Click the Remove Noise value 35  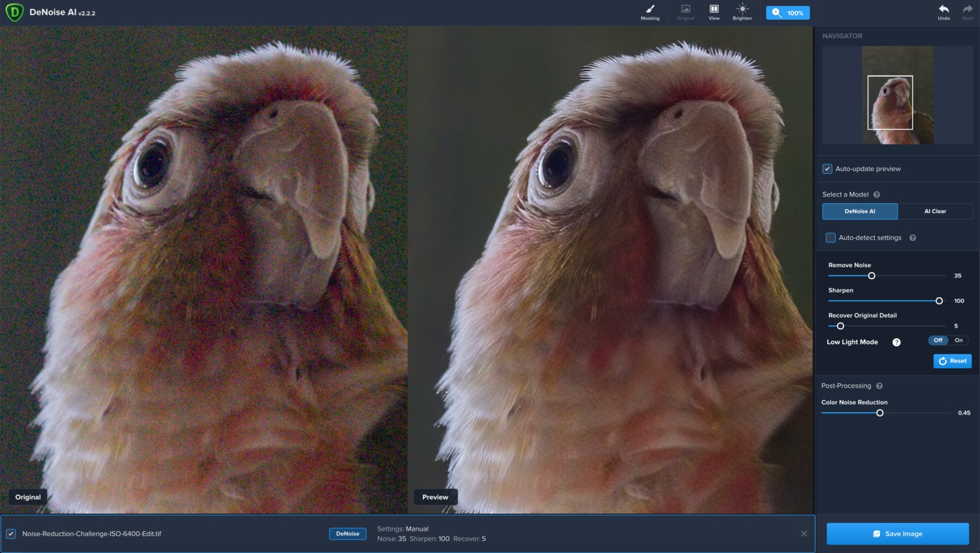tap(958, 276)
